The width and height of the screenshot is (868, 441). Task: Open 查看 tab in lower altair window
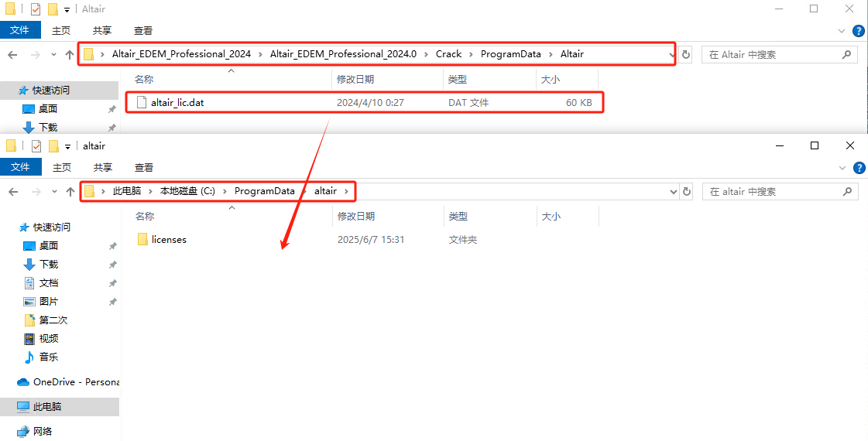click(144, 167)
